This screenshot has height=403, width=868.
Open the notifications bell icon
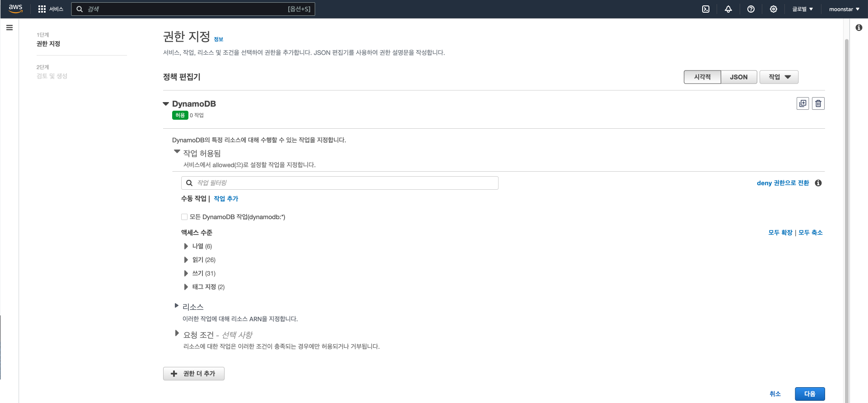click(728, 9)
